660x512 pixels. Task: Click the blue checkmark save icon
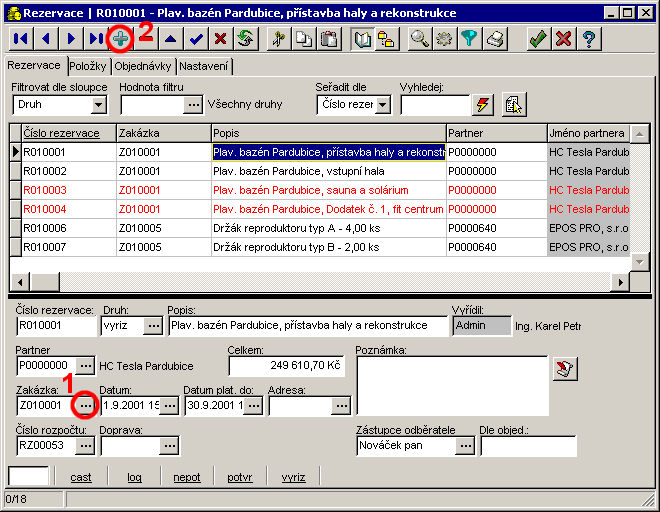click(196, 39)
